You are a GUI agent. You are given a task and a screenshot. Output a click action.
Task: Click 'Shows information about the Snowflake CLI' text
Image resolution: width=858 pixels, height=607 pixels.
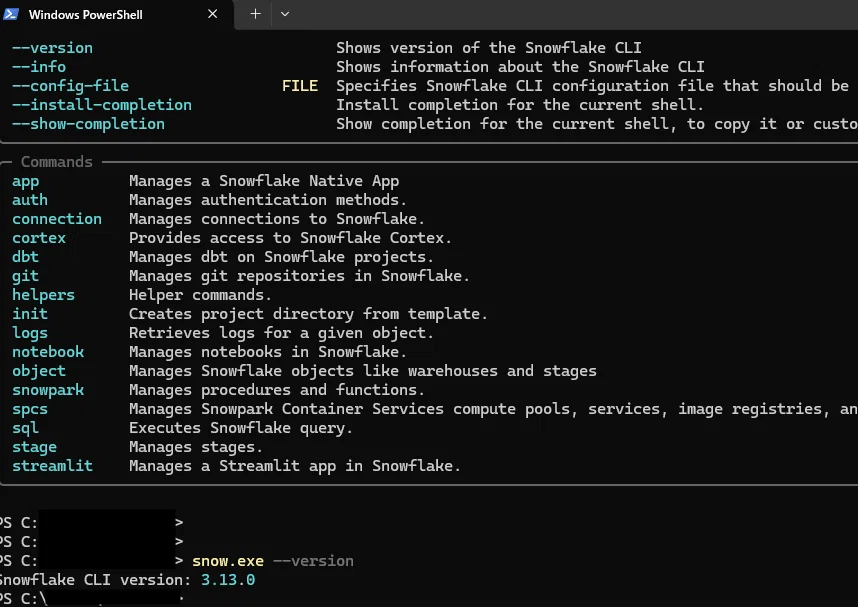click(520, 67)
